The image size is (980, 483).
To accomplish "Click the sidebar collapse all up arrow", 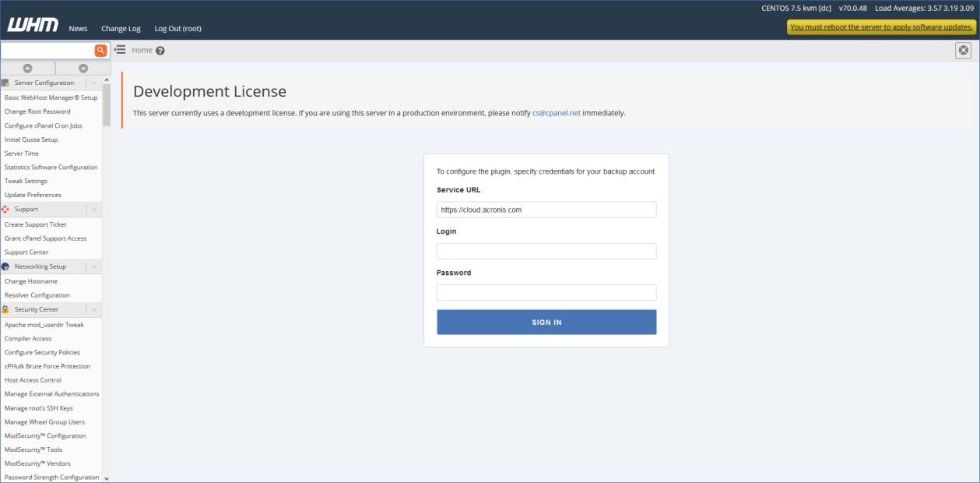I will tap(27, 69).
